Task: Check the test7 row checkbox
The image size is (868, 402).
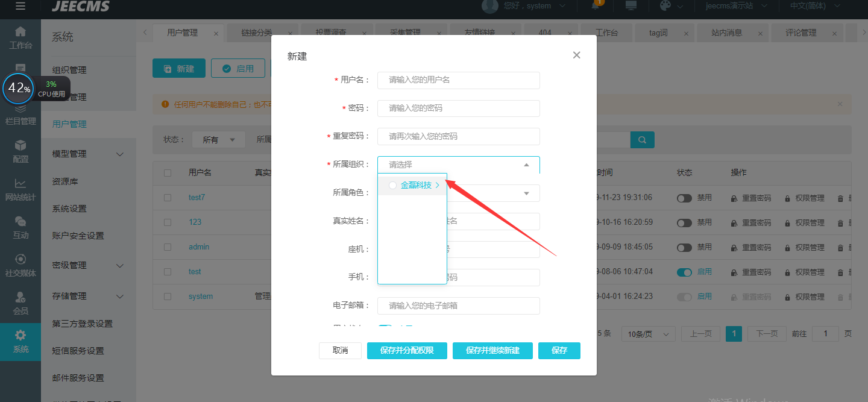Action: pyautogui.click(x=168, y=198)
